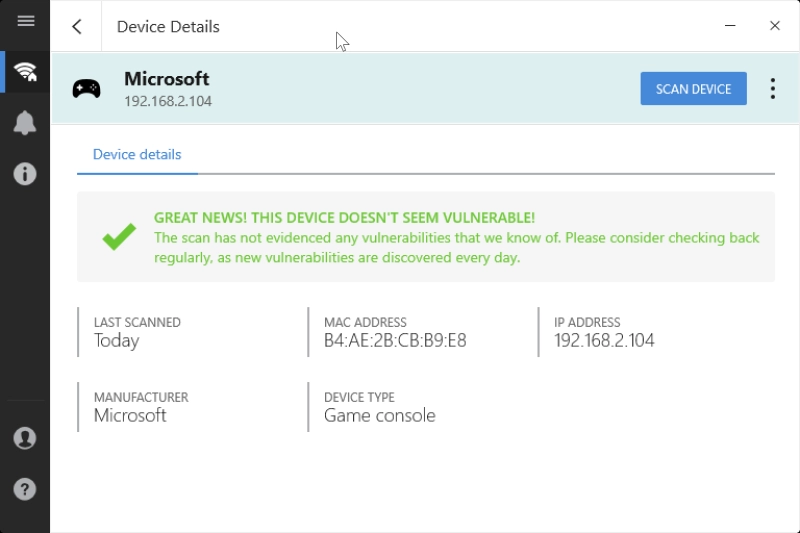This screenshot has width=800, height=533.
Task: Go back using the arrow icon
Action: (77, 27)
